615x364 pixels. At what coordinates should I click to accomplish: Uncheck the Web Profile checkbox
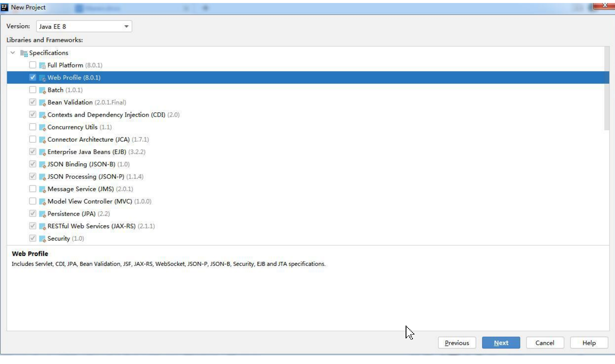[32, 77]
